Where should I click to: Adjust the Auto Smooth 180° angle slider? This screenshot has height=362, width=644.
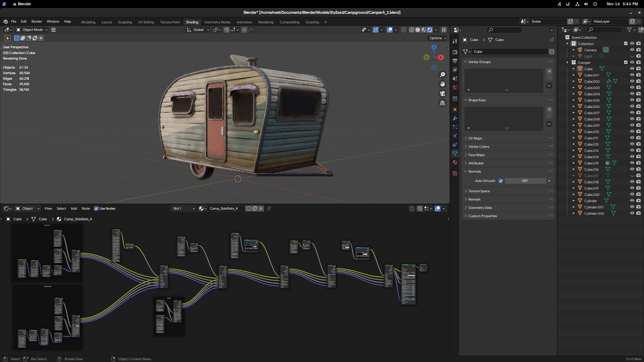[x=525, y=181]
